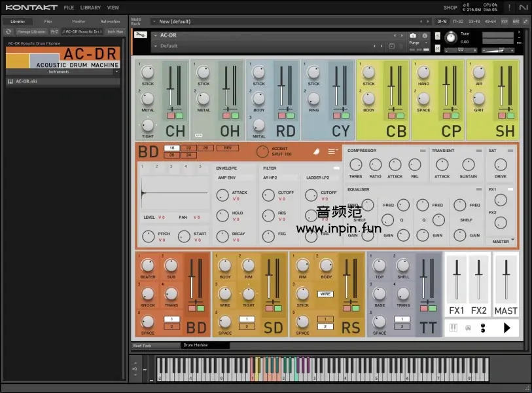This screenshot has width=532, height=393.
Task: Switch to the Automation tab
Action: [x=109, y=22]
